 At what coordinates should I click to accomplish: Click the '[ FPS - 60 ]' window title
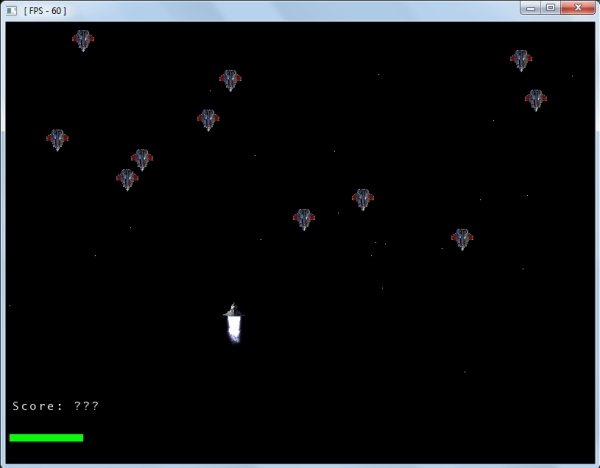click(x=45, y=11)
